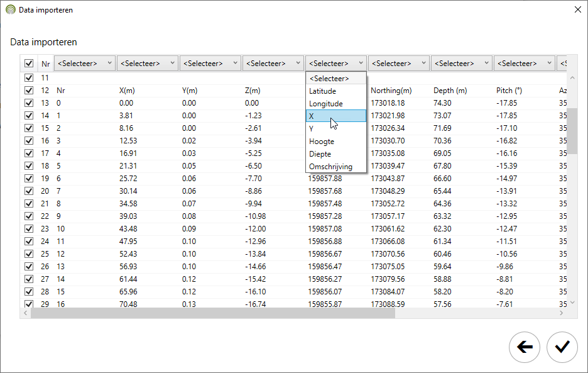Click the Pitch (°) header cell
This screenshot has height=373, width=588.
[509, 90]
